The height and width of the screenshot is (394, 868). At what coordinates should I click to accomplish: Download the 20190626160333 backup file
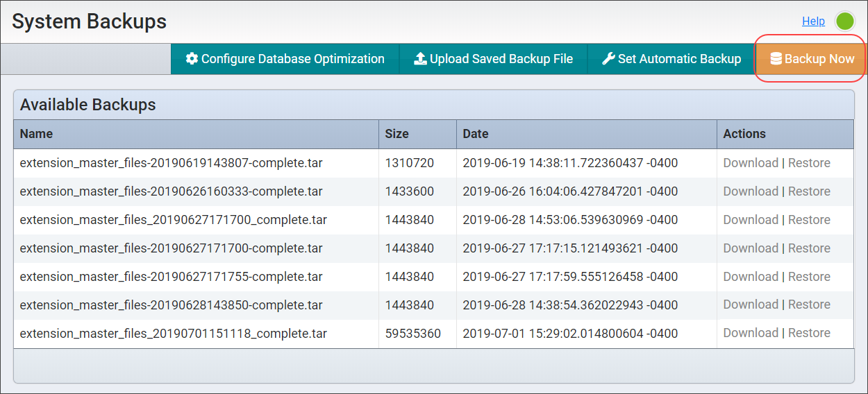[751, 191]
